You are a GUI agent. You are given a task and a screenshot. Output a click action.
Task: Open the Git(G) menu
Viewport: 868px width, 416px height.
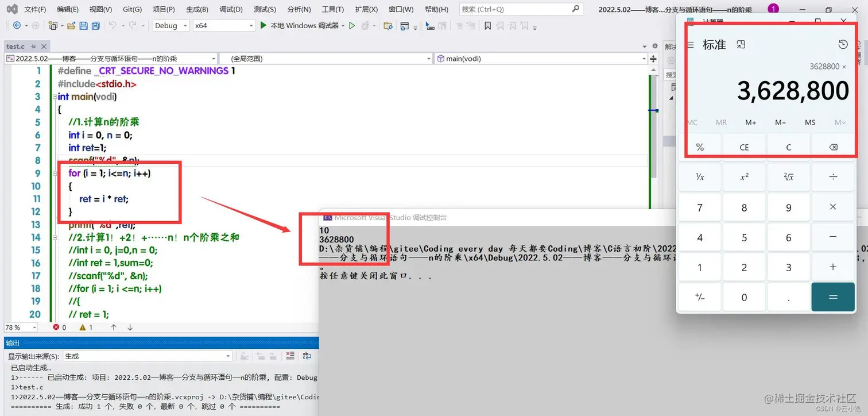point(133,9)
